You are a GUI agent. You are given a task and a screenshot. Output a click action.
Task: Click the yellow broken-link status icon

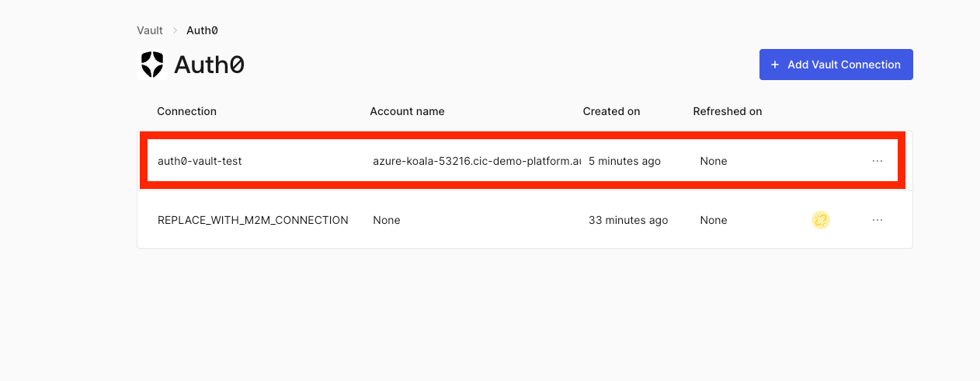click(821, 220)
